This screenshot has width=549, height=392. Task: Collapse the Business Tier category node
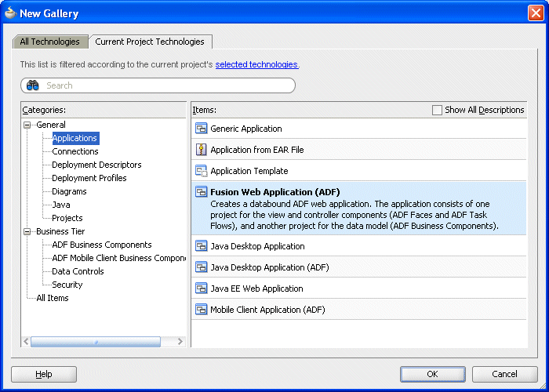click(27, 232)
